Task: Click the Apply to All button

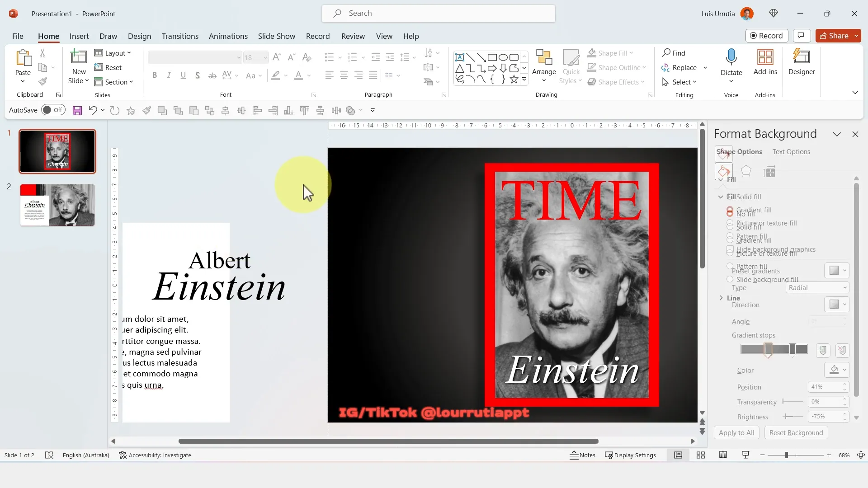Action: pos(736,432)
